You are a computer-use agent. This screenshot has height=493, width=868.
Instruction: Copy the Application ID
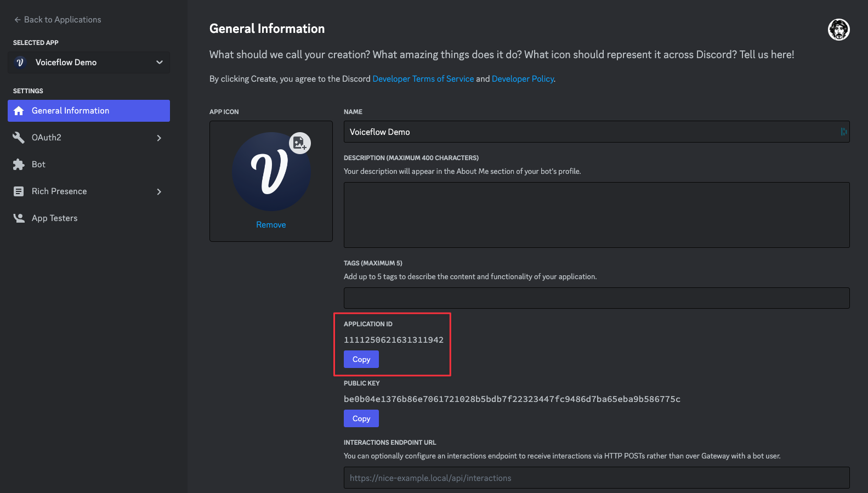(x=361, y=359)
